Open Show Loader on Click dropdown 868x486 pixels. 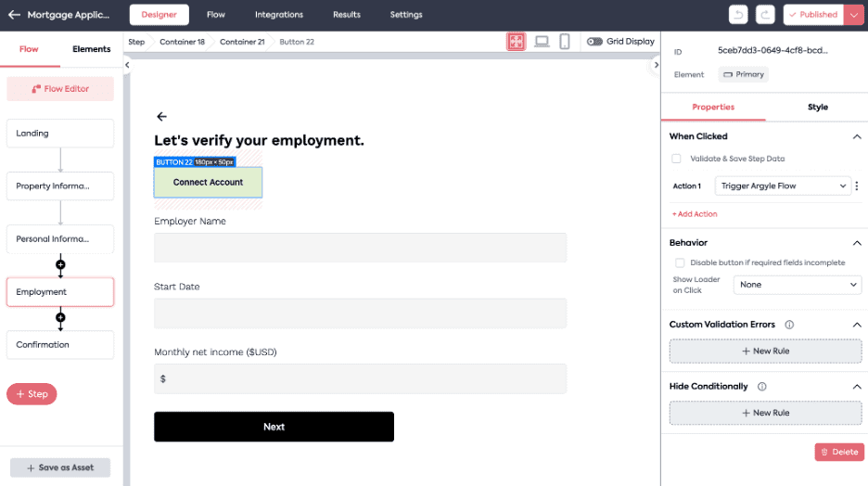[798, 285]
